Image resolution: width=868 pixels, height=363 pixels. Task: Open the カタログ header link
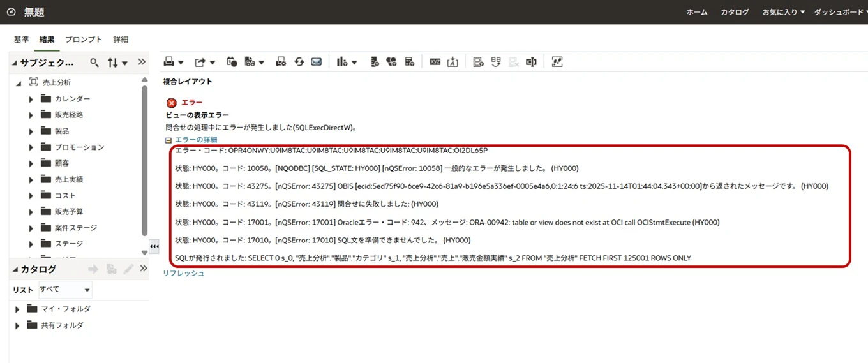point(735,12)
